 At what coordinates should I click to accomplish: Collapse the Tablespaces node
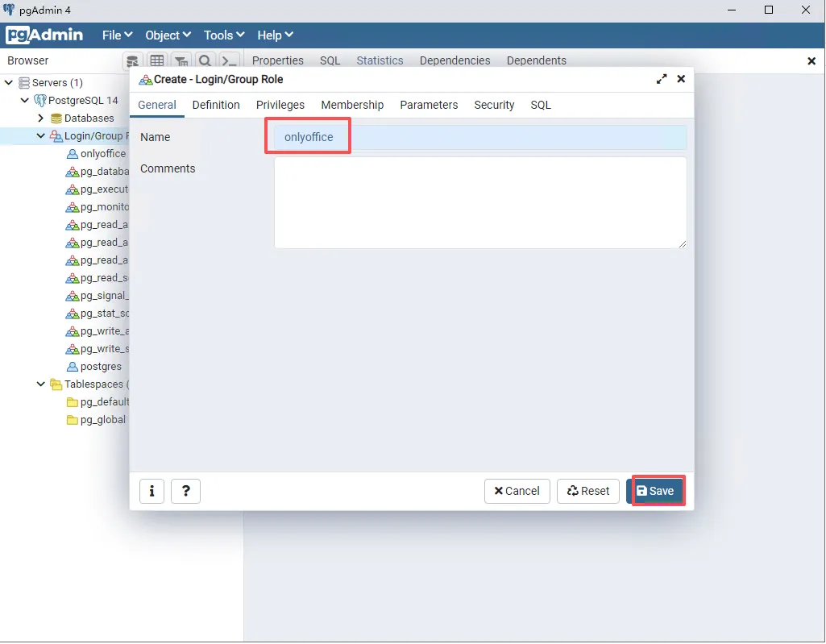tap(40, 384)
